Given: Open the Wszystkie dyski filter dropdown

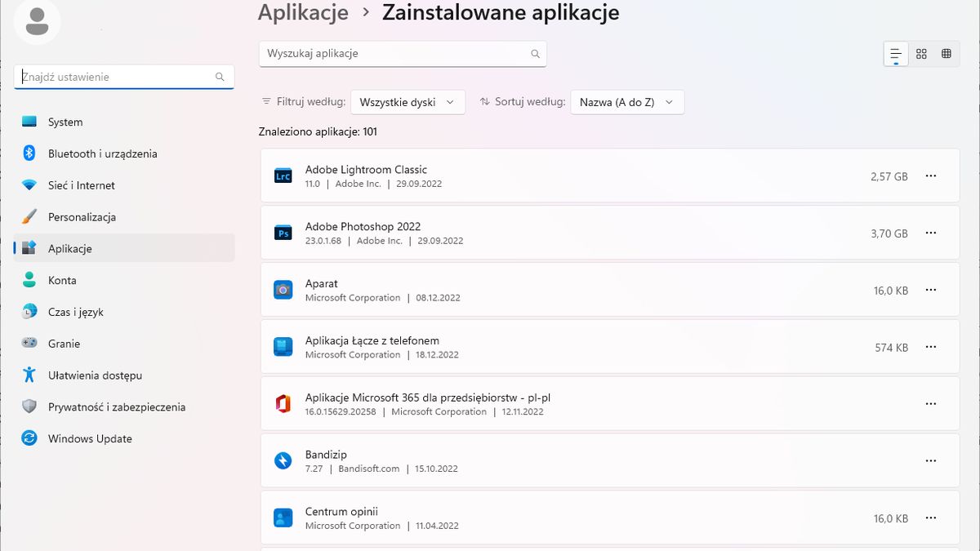Looking at the screenshot, I should (x=408, y=101).
